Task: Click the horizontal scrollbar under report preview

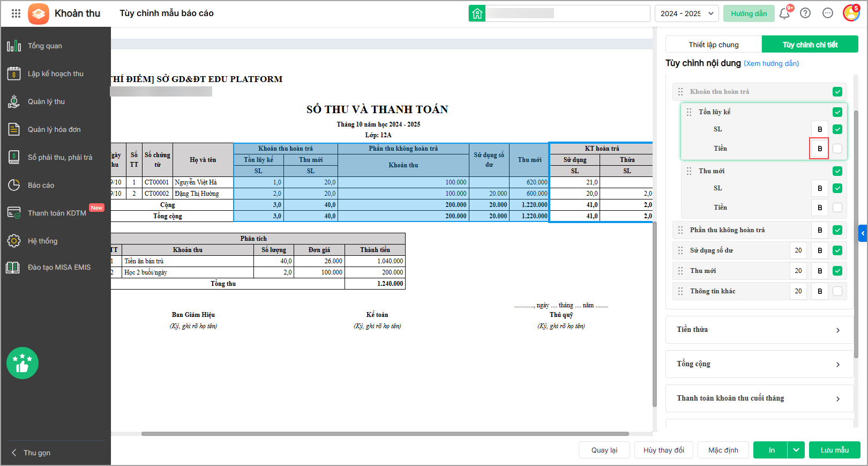Action: point(385,434)
